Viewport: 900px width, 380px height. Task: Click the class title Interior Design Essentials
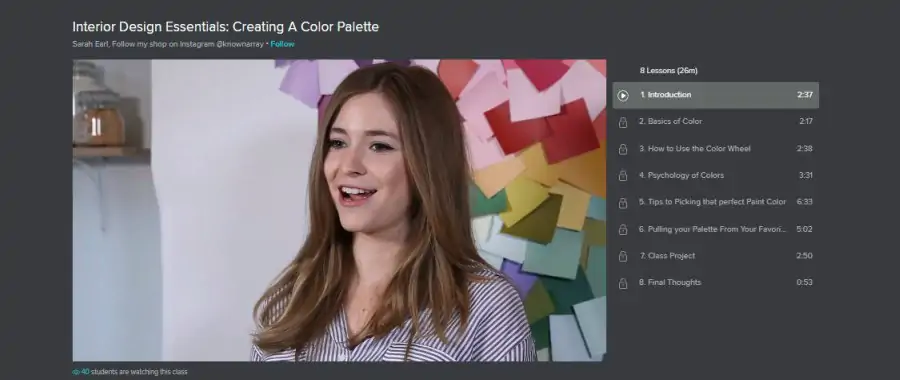click(226, 26)
